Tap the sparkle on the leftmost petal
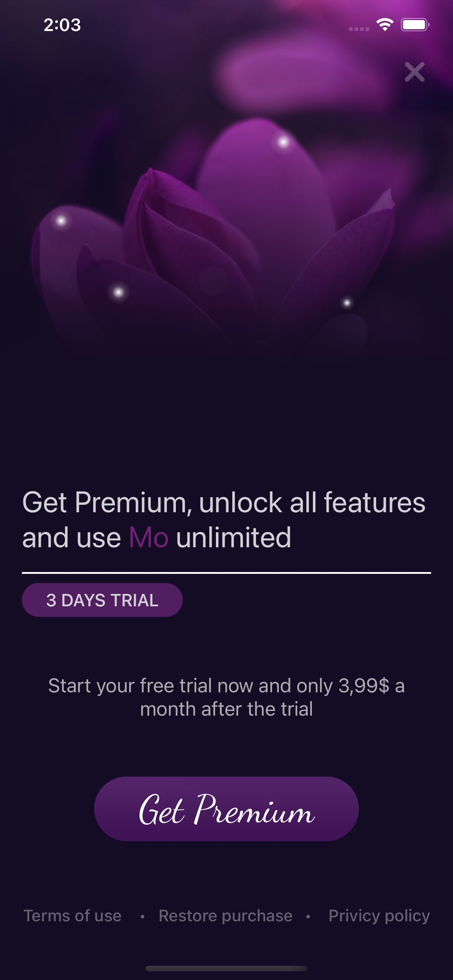Viewport: 453px width, 980px height. (61, 221)
